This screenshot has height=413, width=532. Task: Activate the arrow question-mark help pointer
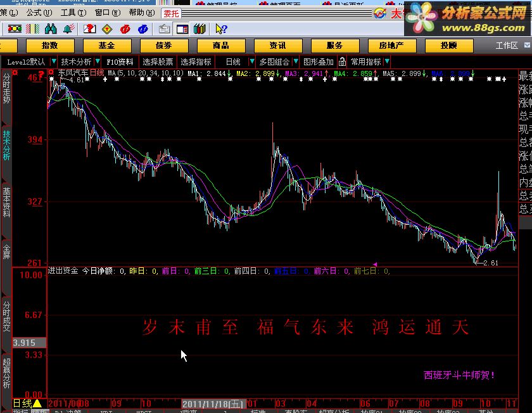click(221, 29)
